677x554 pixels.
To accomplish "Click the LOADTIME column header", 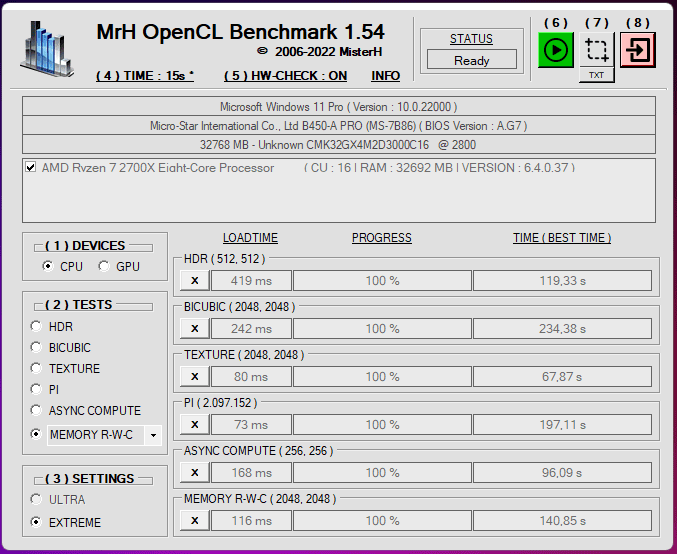I will [250, 238].
